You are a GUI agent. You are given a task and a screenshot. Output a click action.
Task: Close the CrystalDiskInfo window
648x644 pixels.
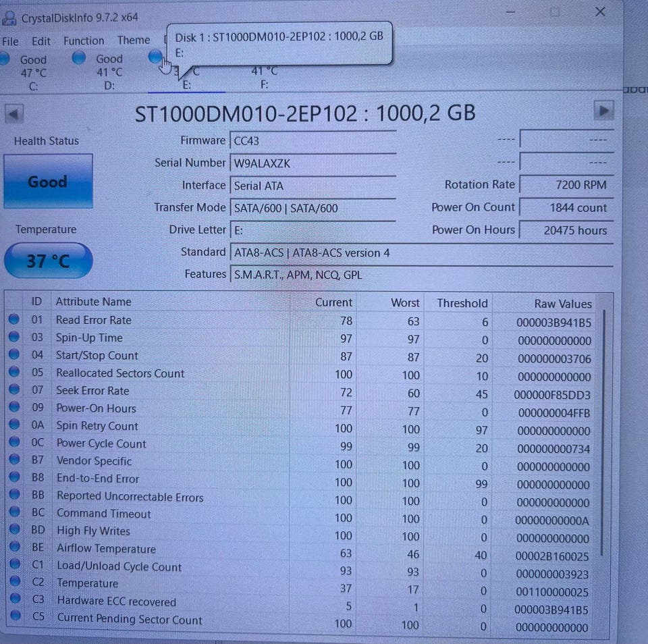pos(600,11)
